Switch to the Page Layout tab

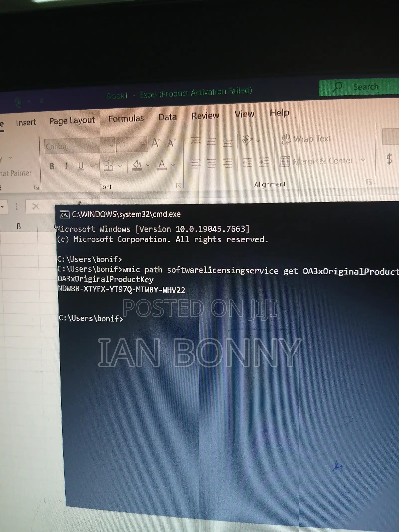[72, 121]
